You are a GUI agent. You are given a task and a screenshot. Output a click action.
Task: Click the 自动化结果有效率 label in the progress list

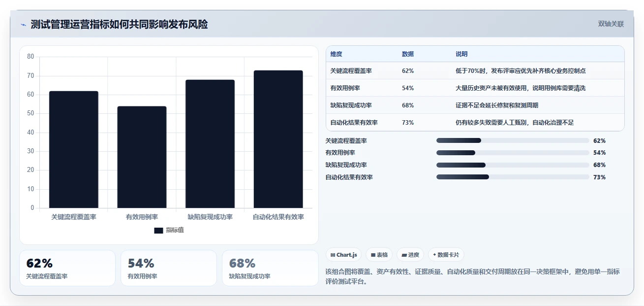349,177
